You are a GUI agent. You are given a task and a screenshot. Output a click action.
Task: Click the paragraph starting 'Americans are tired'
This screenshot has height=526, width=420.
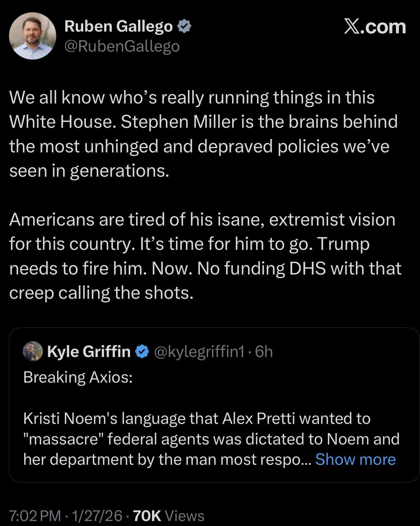coord(205,256)
